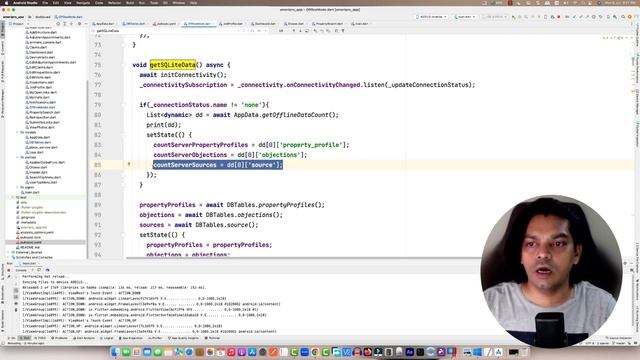640x360 pixels.
Task: Expand External Libraries in project tree
Action: (x=8, y=252)
